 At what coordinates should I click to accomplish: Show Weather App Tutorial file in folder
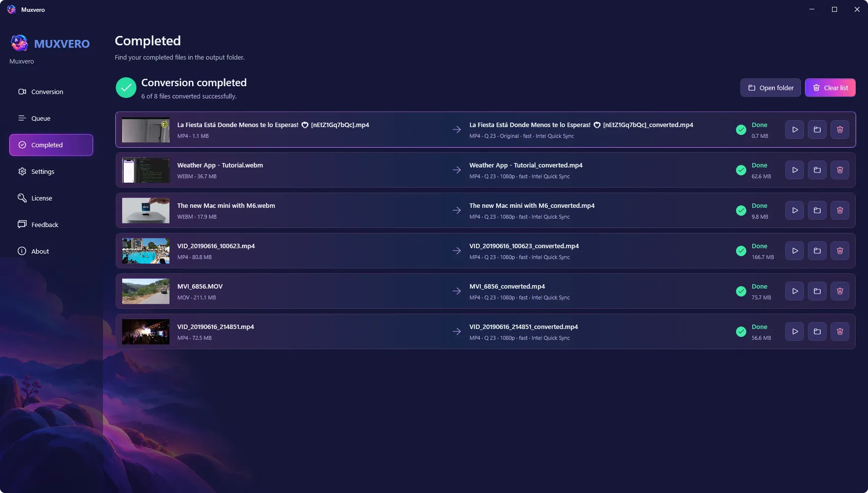pos(817,170)
